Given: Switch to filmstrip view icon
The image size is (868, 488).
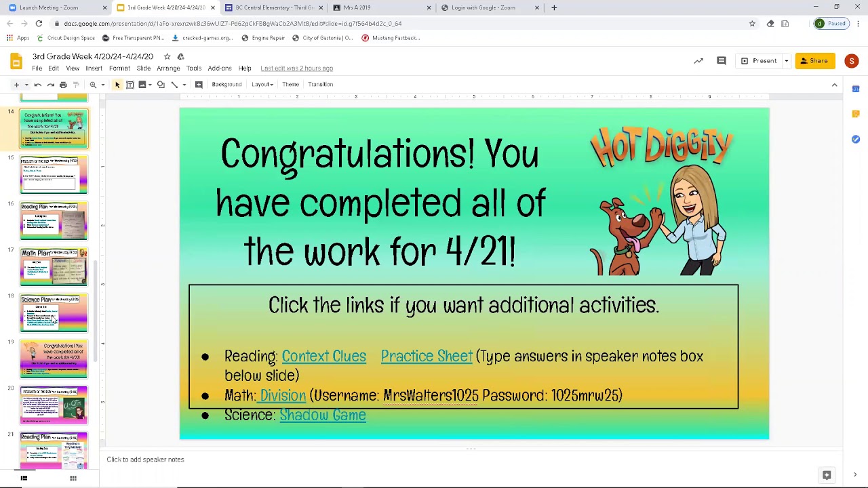Looking at the screenshot, I should tap(24, 479).
